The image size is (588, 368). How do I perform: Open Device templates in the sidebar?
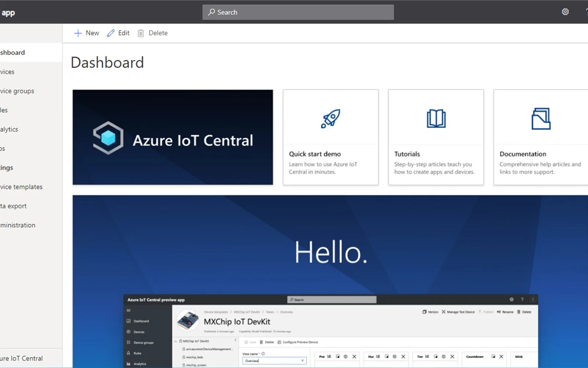(31, 187)
